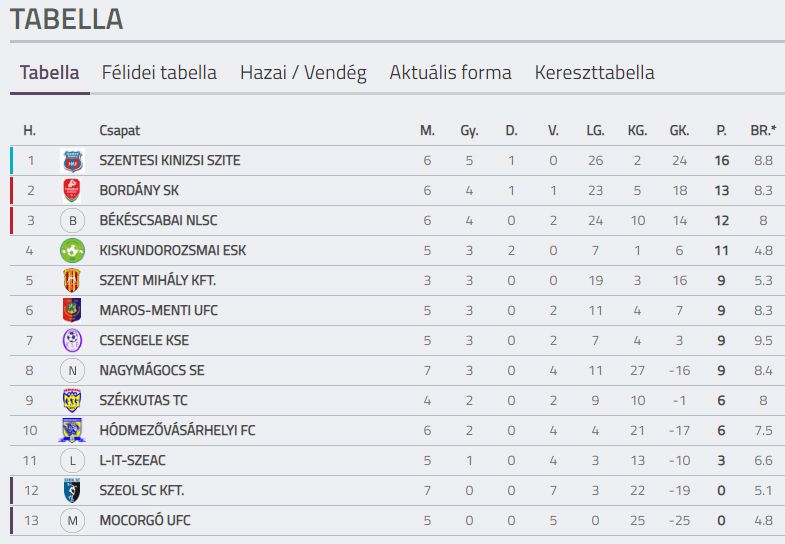Click the Mocorgó UFC letter M badge
The height and width of the screenshot is (544, 785).
[x=73, y=520]
